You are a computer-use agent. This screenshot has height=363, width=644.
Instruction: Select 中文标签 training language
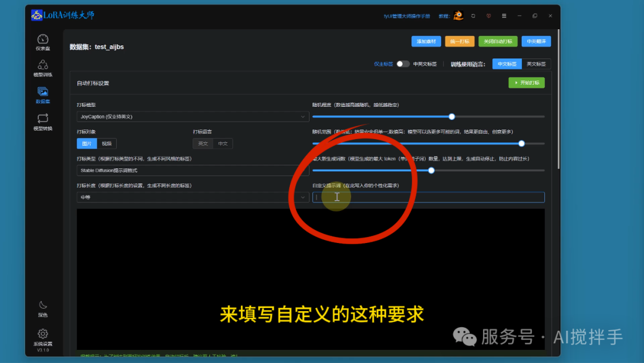click(x=507, y=64)
